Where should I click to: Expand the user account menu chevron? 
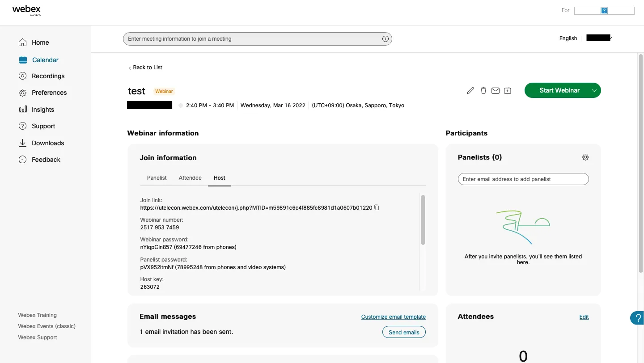[x=610, y=38]
